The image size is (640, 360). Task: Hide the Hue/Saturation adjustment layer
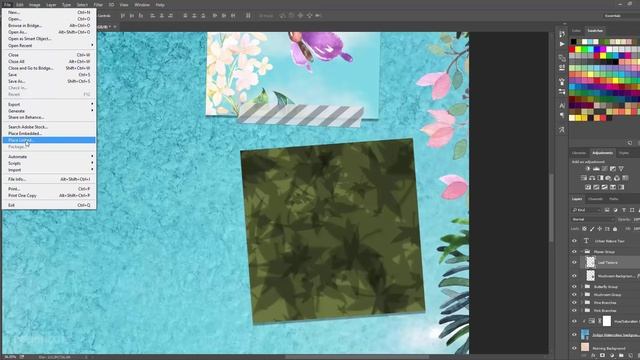(x=574, y=321)
